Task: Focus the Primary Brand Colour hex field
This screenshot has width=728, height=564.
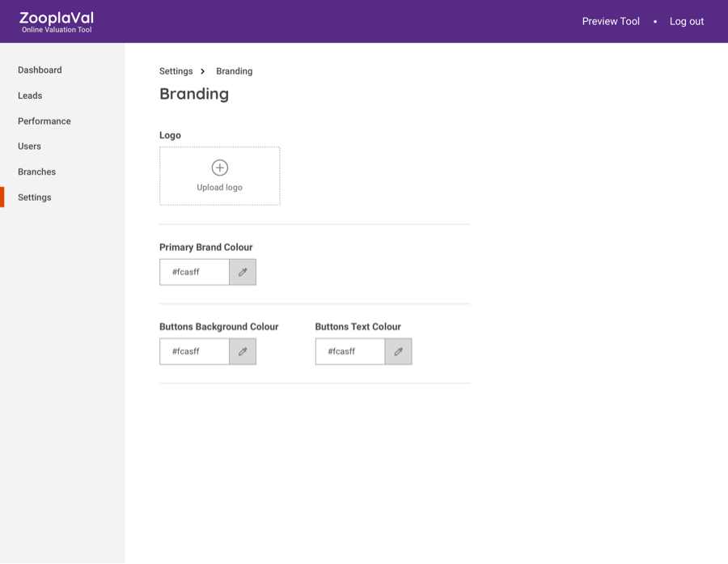Action: (x=194, y=272)
